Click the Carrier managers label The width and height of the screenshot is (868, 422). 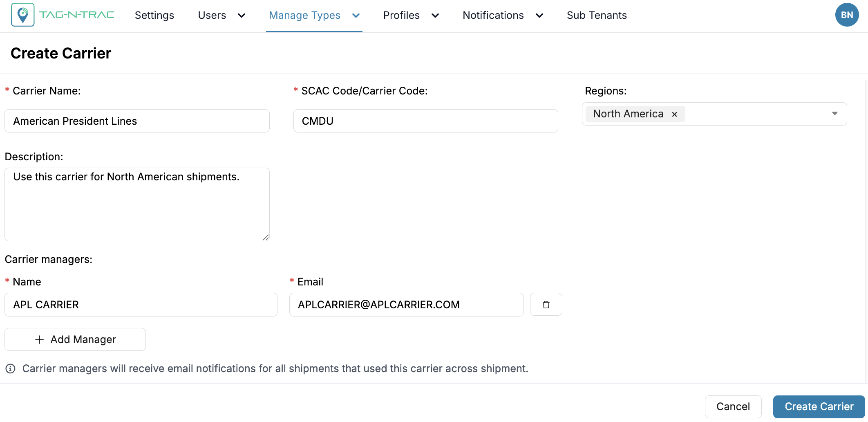click(49, 259)
